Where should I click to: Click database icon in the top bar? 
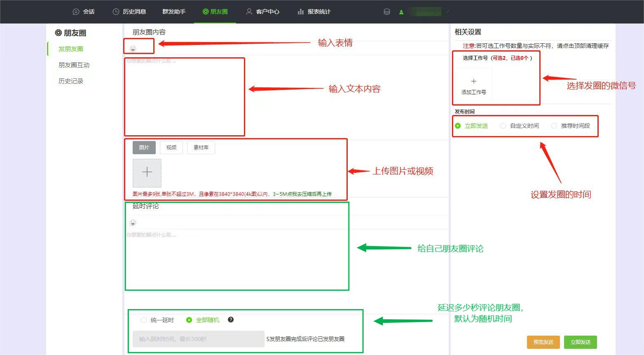pyautogui.click(x=386, y=12)
